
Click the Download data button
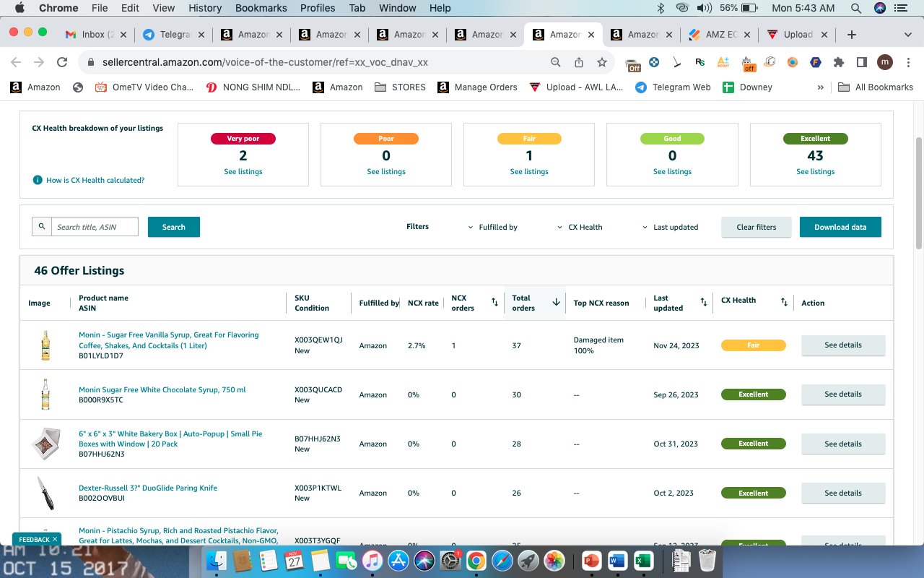tap(840, 227)
